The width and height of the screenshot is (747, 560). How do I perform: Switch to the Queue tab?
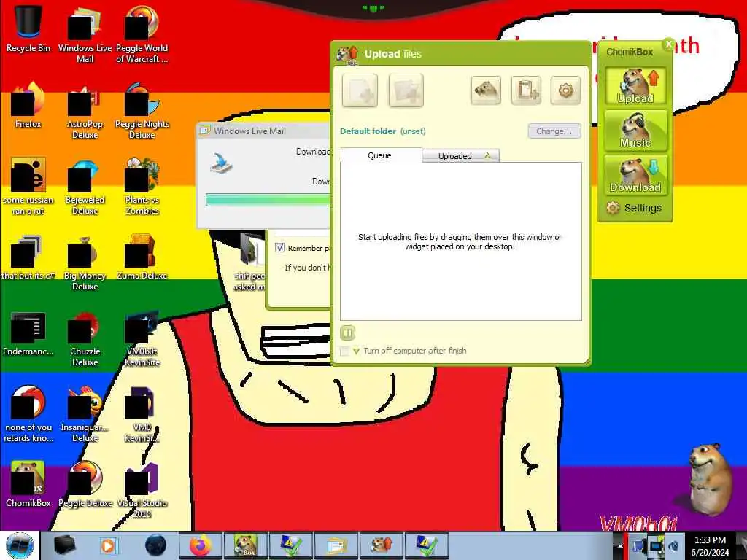[x=380, y=155]
